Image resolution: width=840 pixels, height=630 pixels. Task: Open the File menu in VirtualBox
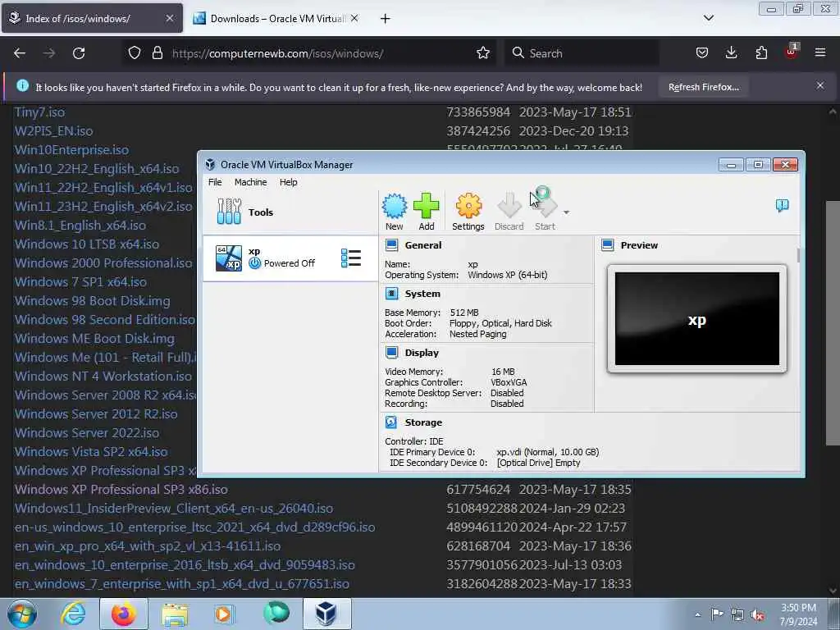click(x=215, y=182)
